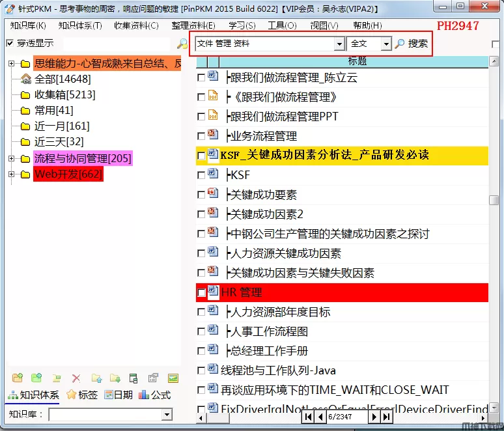Select the 知识体系 tab
This screenshot has width=504, height=431.
[33, 395]
